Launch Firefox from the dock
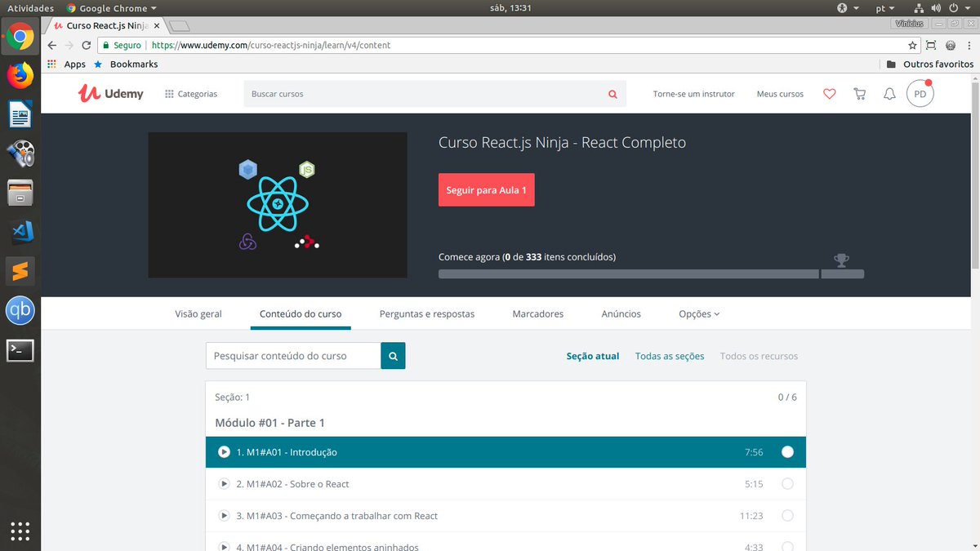 point(20,75)
